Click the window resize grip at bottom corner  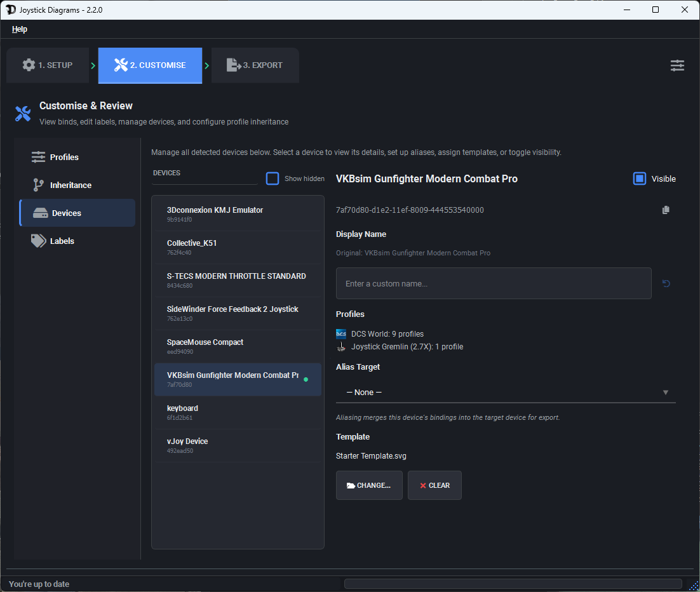[x=694, y=586]
